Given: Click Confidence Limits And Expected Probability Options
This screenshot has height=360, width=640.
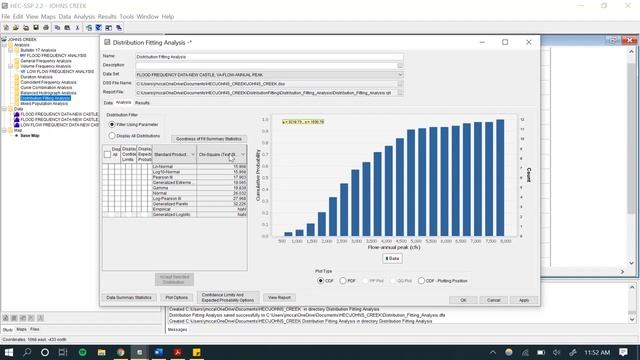Looking at the screenshot, I should [228, 298].
